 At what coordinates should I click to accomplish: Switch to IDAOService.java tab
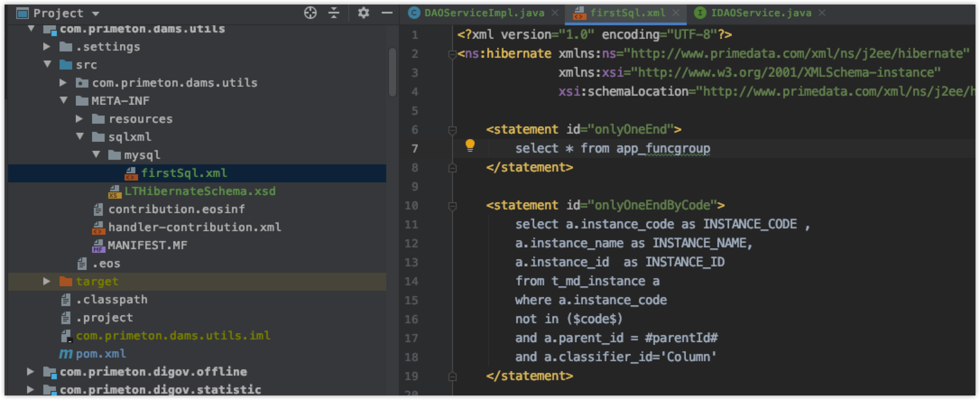coord(761,13)
